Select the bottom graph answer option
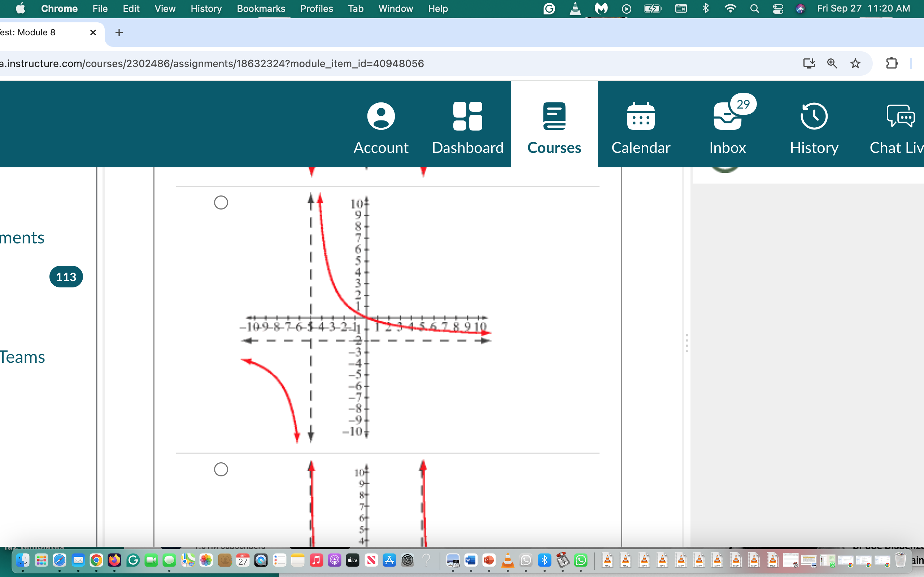The height and width of the screenshot is (577, 924). point(221,469)
